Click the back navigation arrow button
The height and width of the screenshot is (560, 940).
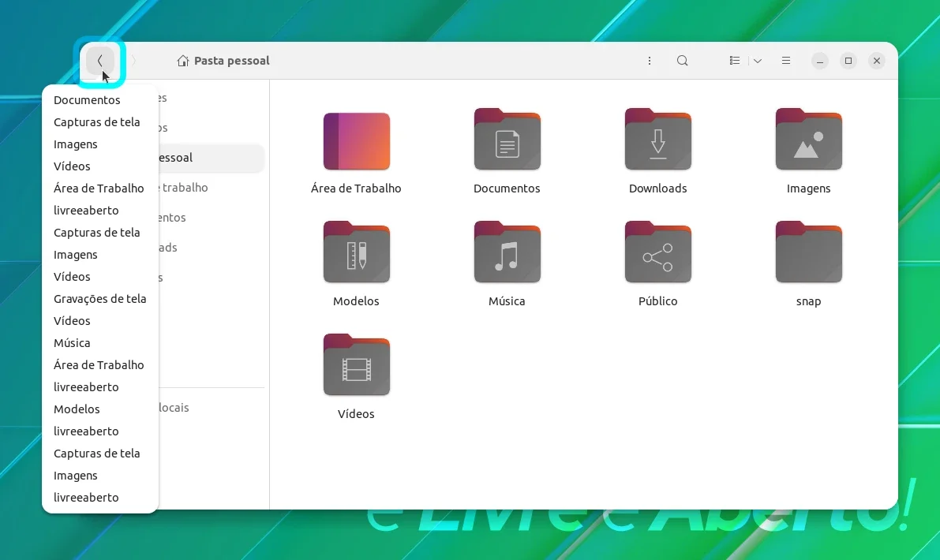[x=100, y=61]
